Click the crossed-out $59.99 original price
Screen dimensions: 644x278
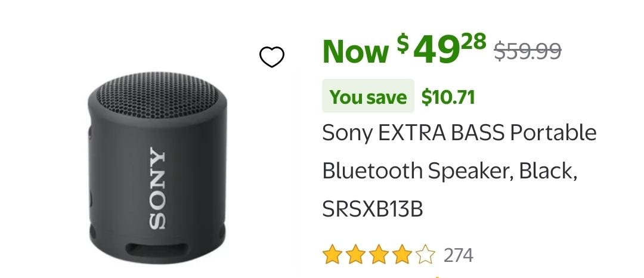click(x=528, y=52)
